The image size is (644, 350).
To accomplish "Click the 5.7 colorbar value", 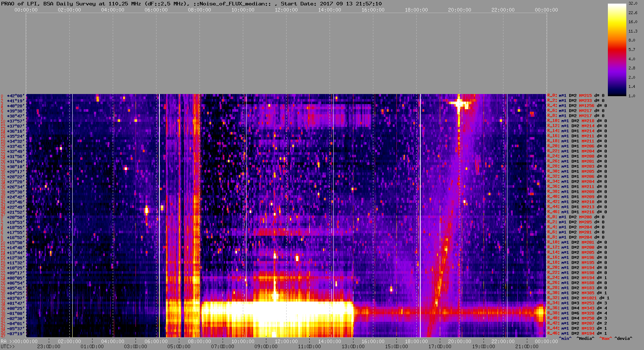I will [x=632, y=50].
